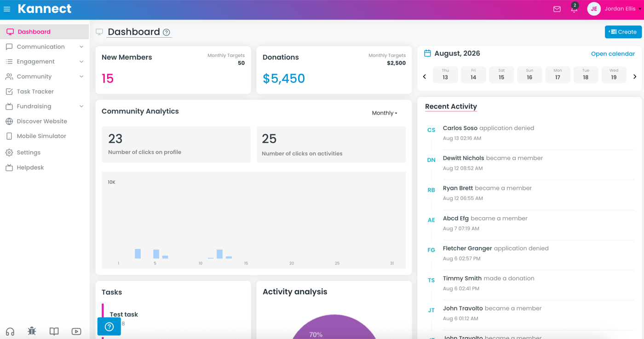Viewport: 644px width, 339px height.
Task: Click the Communication chat icon in sidebar
Action: tap(9, 47)
